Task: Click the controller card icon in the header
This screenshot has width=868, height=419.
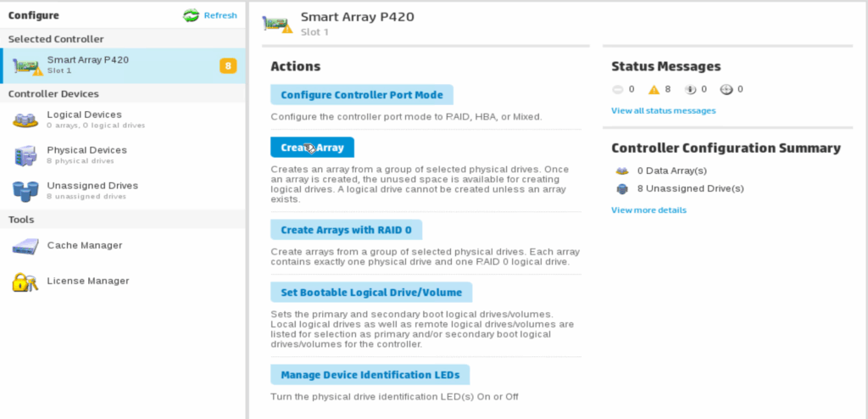Action: [x=277, y=23]
